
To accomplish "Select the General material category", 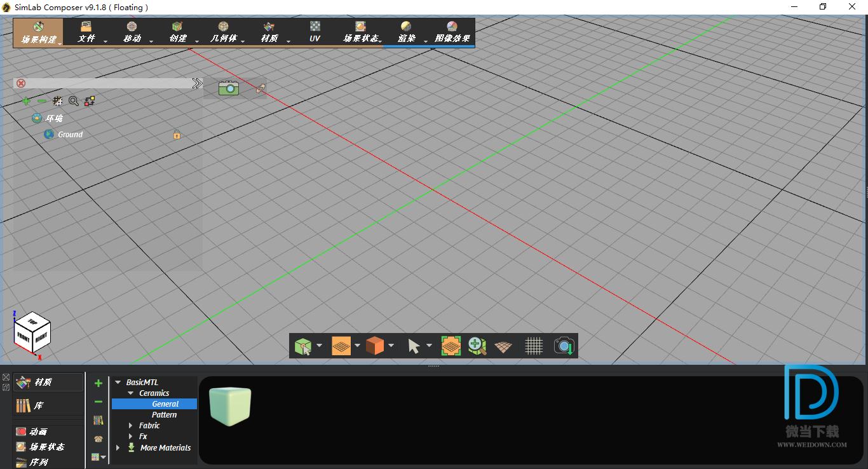I will tap(165, 404).
